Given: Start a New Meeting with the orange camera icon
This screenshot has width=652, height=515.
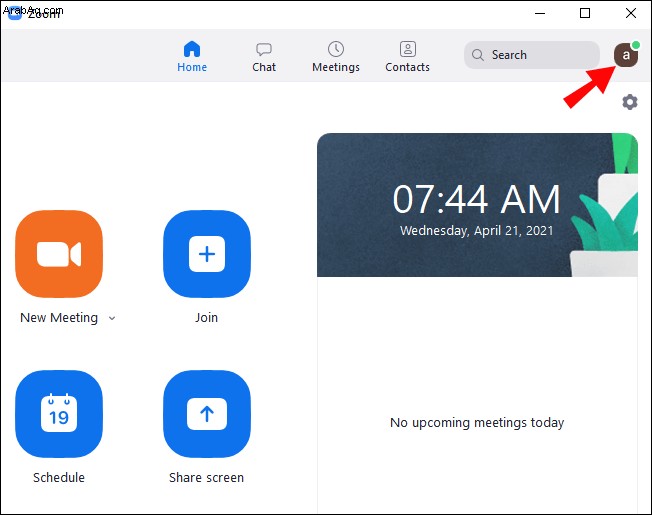Looking at the screenshot, I should point(59,254).
